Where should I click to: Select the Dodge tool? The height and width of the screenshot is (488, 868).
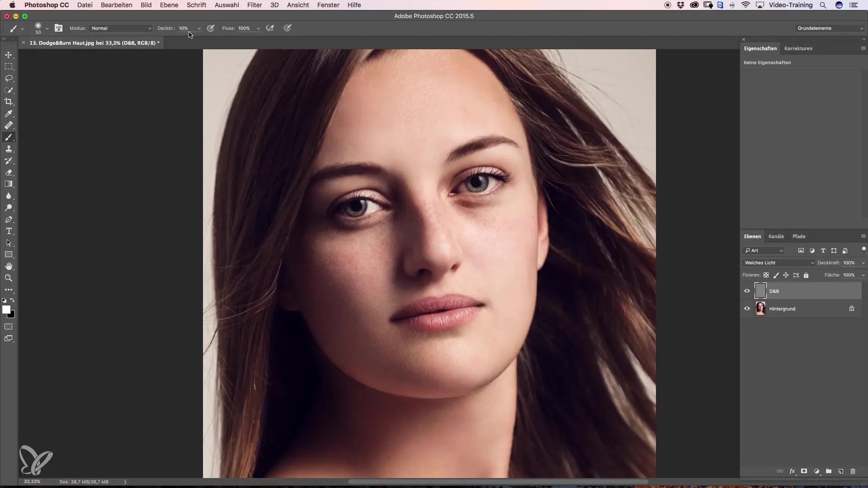coord(9,208)
